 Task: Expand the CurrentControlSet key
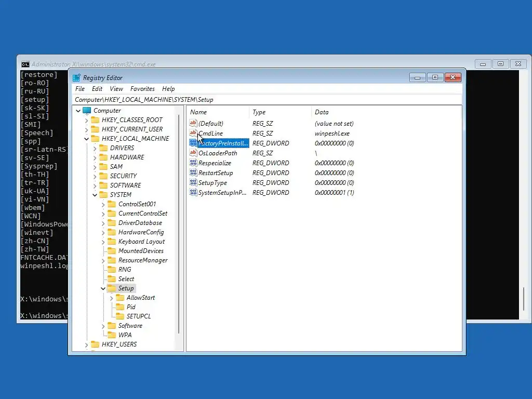click(x=103, y=214)
